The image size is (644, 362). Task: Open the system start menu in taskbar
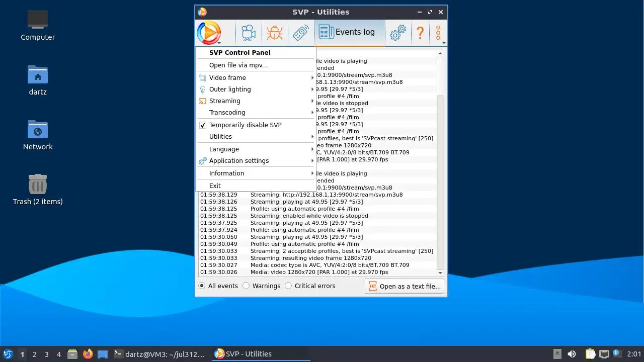8,354
